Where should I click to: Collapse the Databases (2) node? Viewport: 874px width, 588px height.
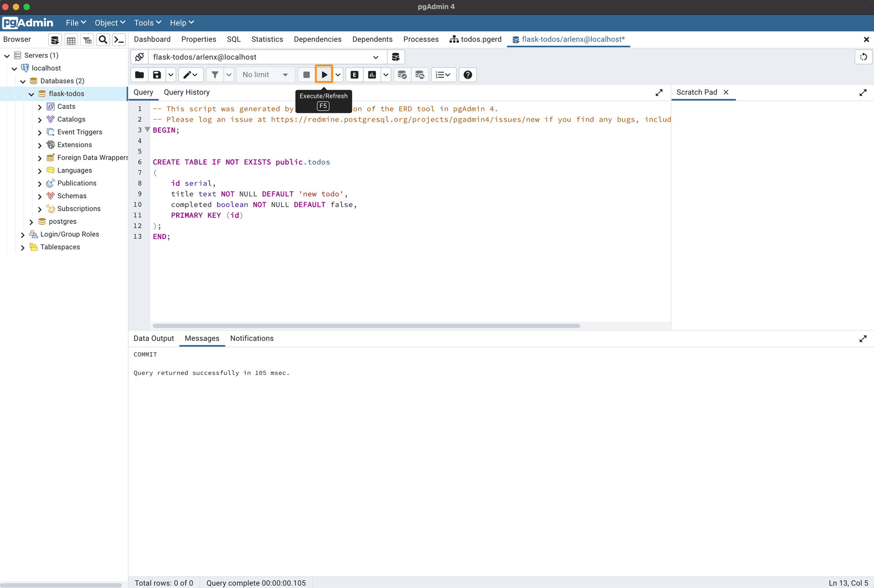click(23, 81)
